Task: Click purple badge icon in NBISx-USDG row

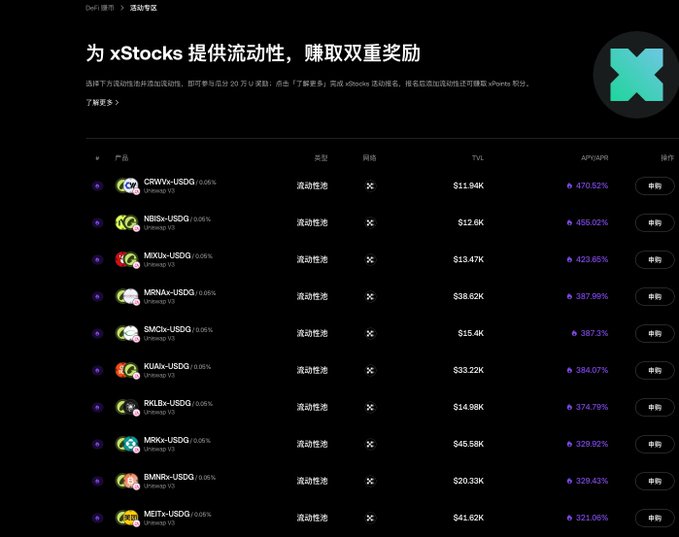Action: click(97, 223)
